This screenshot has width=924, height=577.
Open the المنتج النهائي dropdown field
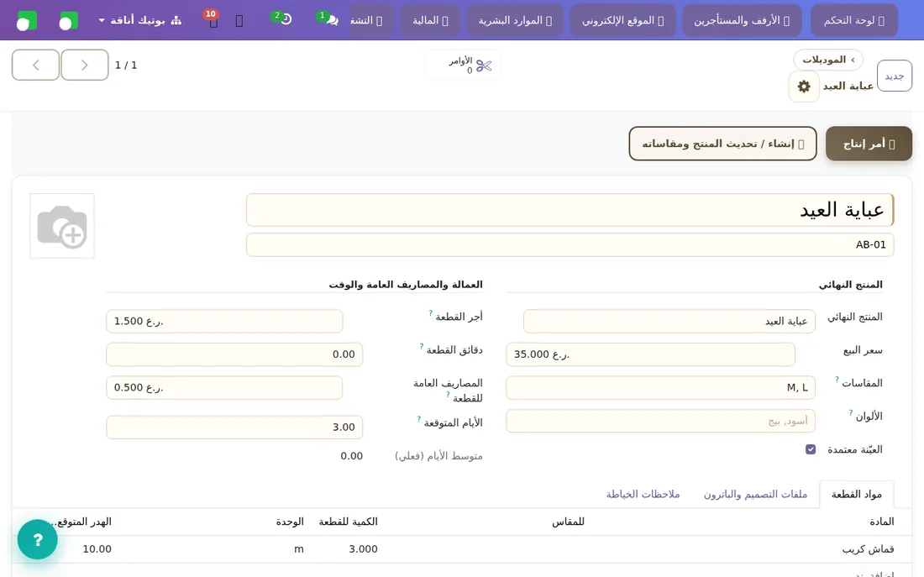coord(669,321)
